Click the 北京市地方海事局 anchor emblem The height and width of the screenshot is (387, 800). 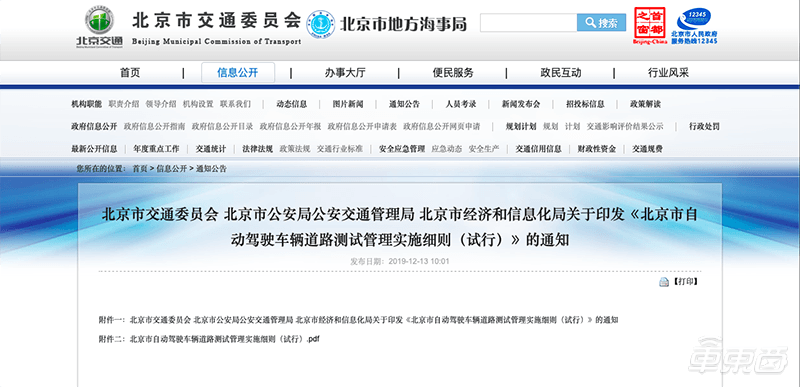point(320,23)
